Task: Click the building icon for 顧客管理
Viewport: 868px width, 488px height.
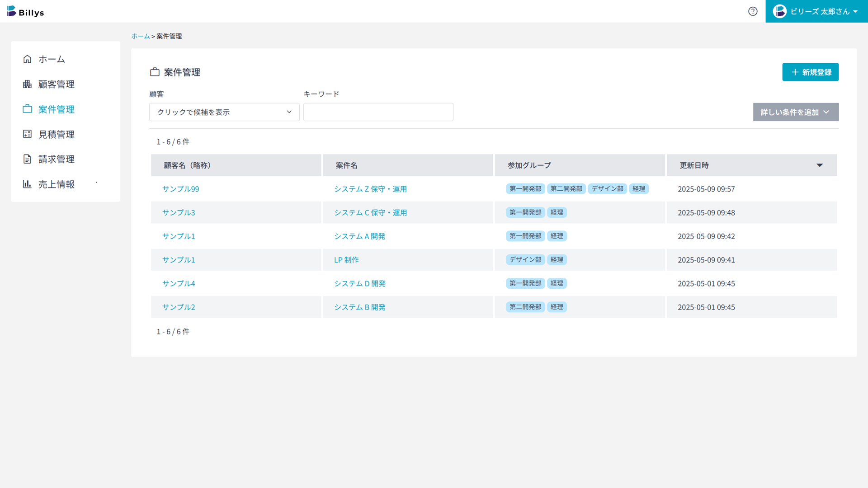Action: click(x=27, y=84)
